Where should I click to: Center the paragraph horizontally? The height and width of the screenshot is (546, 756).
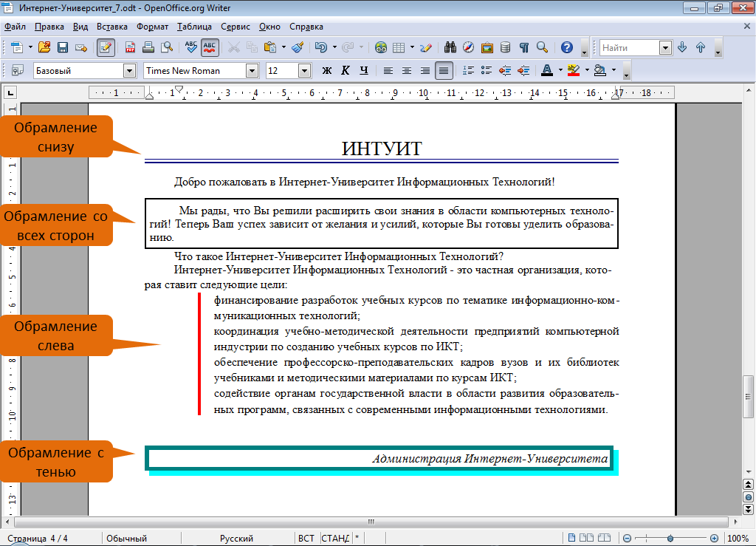(x=407, y=70)
